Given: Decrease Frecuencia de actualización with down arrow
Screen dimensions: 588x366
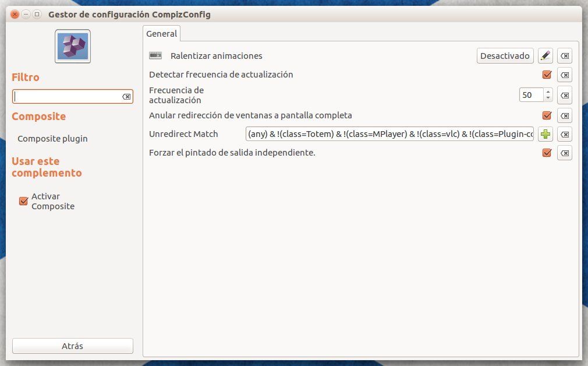Looking at the screenshot, I should point(548,98).
